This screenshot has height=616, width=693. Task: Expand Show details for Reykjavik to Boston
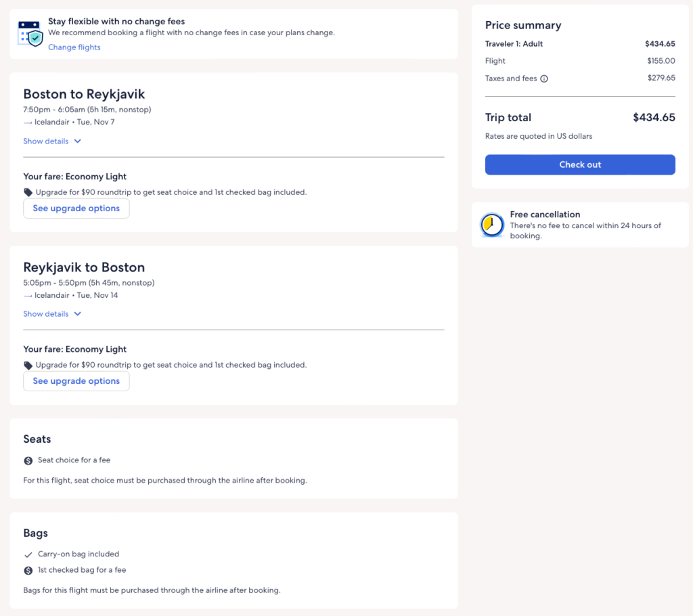point(46,314)
